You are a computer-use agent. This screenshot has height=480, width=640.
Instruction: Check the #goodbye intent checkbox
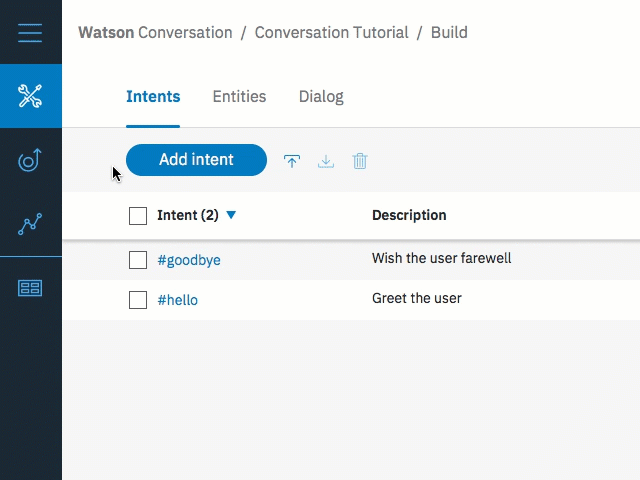(x=138, y=260)
